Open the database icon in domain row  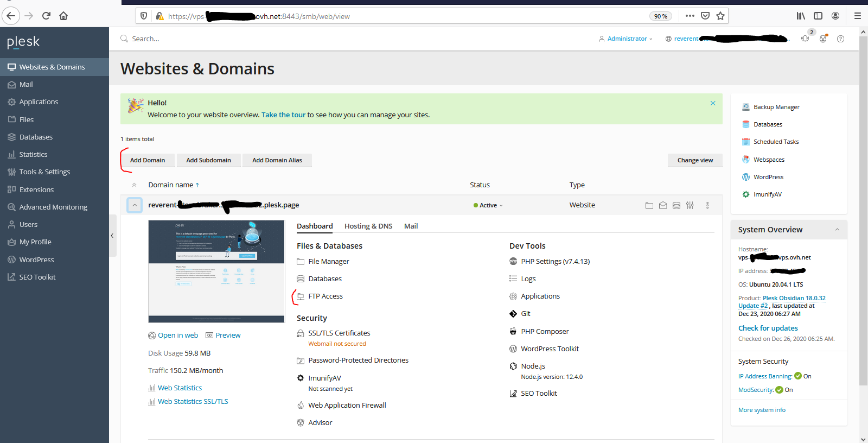[676, 205]
